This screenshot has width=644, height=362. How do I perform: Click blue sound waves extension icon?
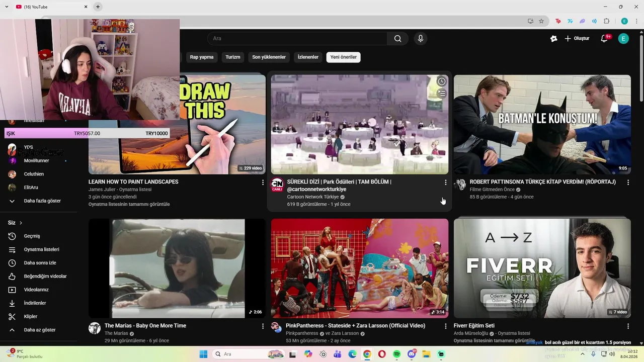[x=594, y=21]
